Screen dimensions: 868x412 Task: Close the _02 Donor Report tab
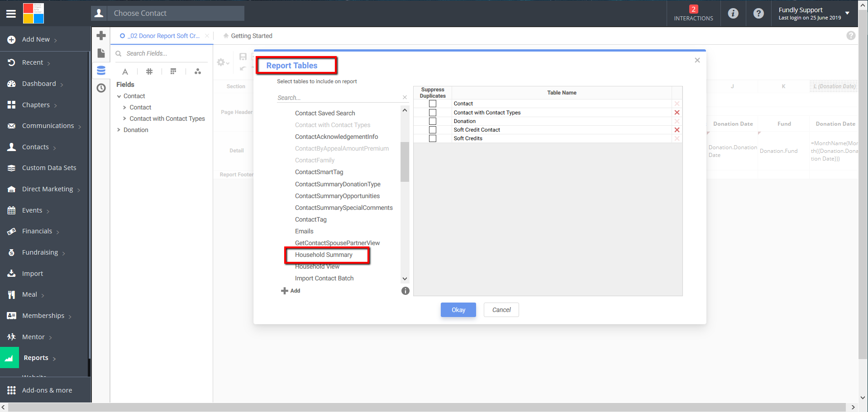[x=207, y=36]
